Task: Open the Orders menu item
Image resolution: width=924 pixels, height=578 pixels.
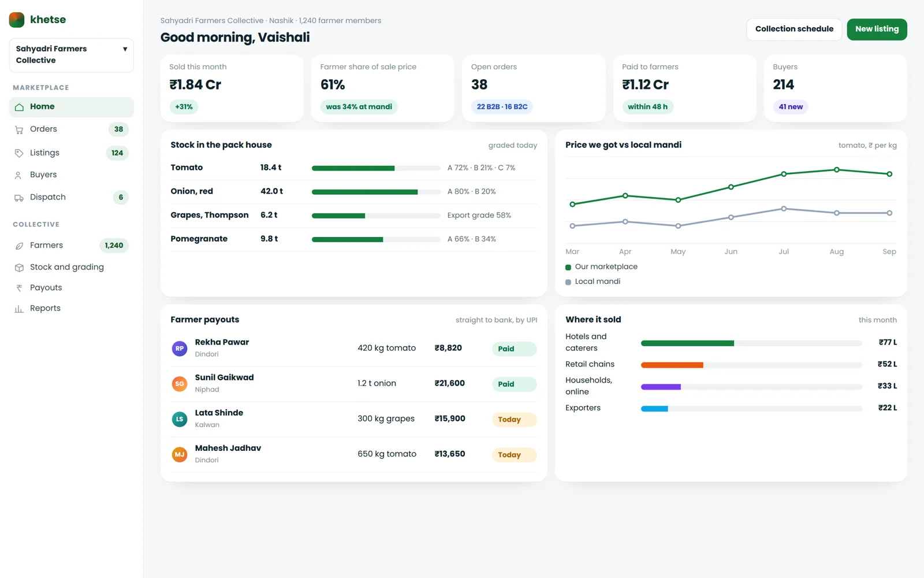Action: coord(72,129)
